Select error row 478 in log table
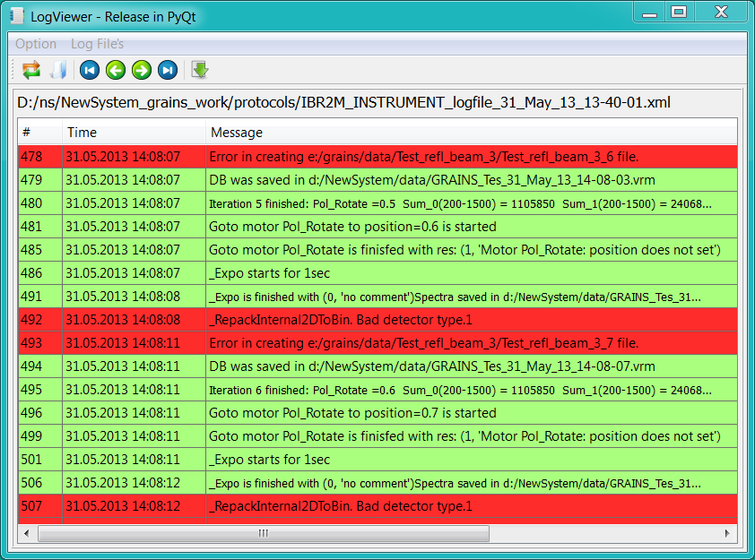 coord(377,157)
